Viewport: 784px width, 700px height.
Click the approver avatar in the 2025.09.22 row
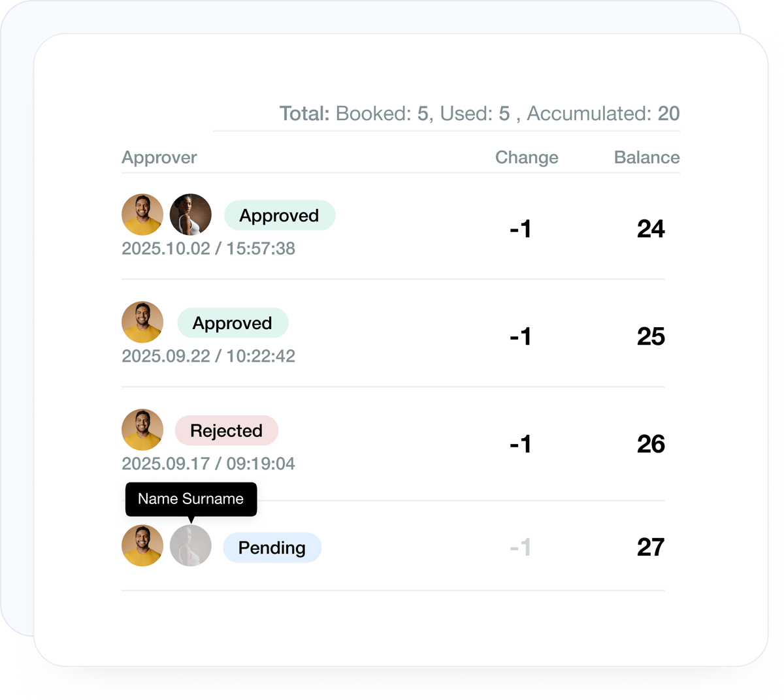142,322
